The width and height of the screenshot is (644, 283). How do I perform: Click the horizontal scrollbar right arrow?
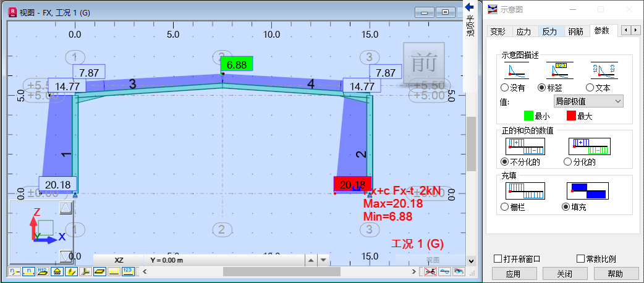click(415, 271)
